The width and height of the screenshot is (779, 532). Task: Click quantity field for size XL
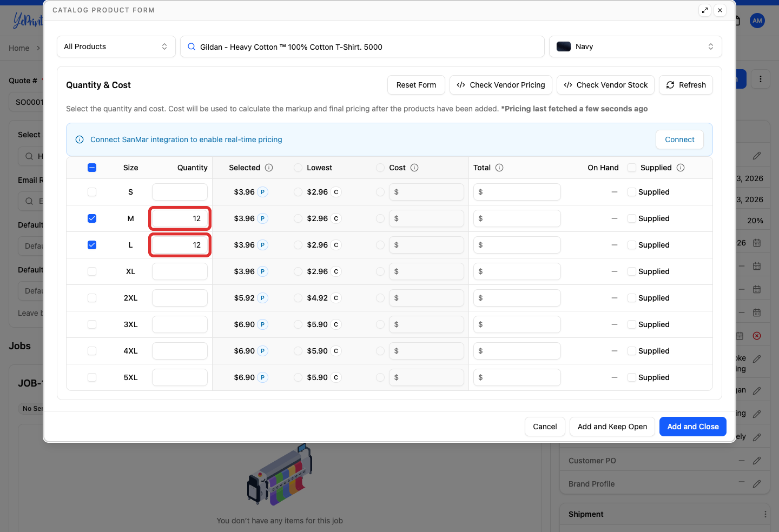pos(180,271)
